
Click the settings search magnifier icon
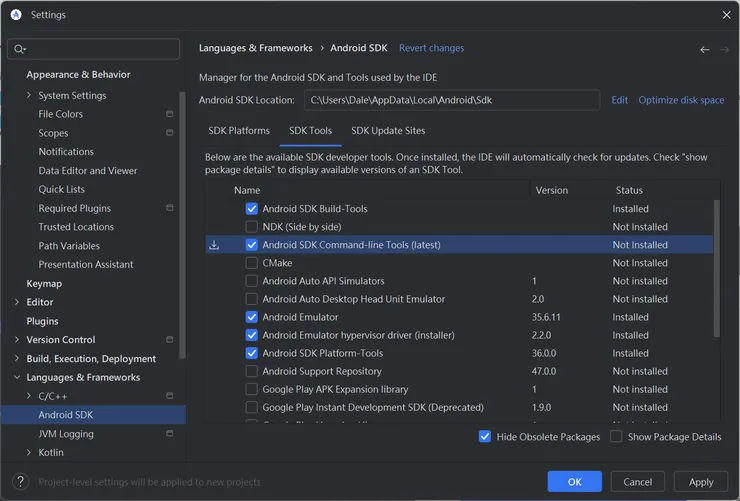pos(20,49)
